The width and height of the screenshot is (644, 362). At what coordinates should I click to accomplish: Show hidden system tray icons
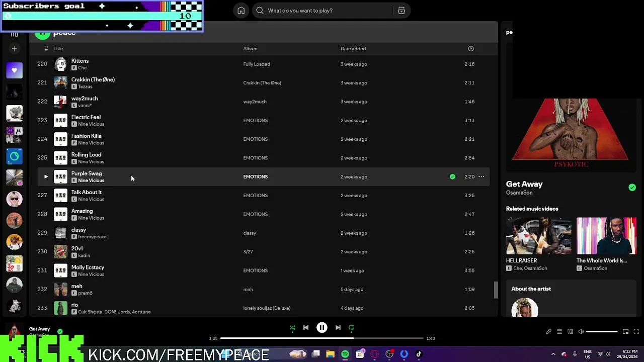pos(553,354)
